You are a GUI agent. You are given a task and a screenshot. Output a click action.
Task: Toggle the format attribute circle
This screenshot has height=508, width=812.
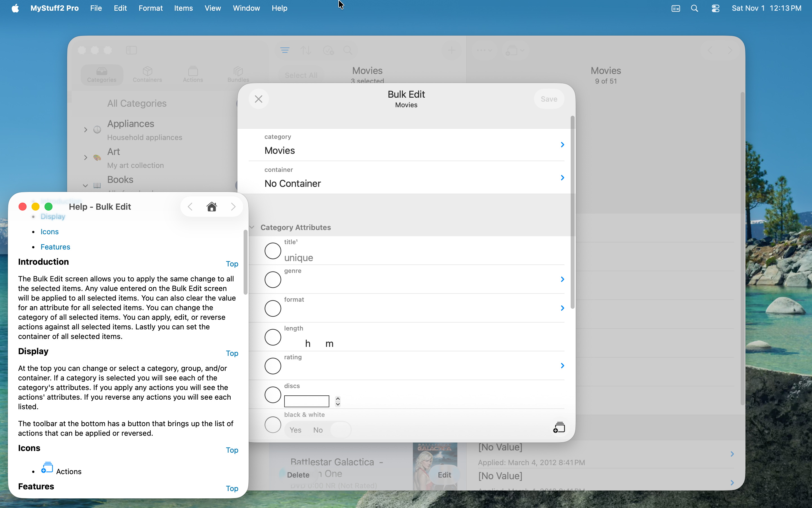pyautogui.click(x=272, y=308)
